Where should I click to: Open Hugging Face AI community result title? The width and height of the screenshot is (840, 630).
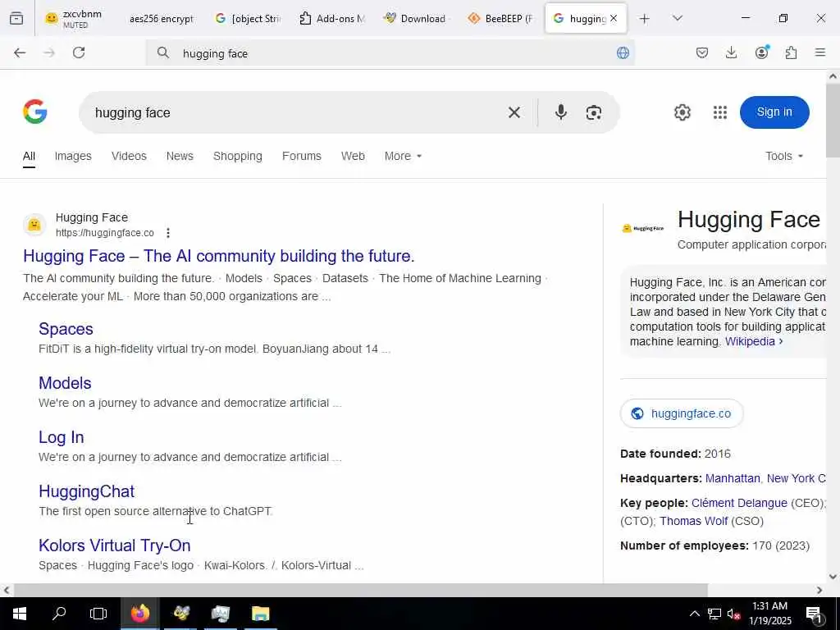pyautogui.click(x=218, y=256)
